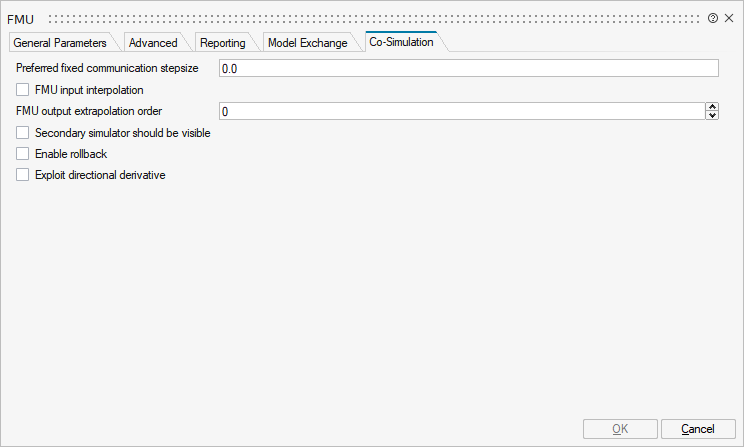Click the help question mark icon

(x=713, y=18)
